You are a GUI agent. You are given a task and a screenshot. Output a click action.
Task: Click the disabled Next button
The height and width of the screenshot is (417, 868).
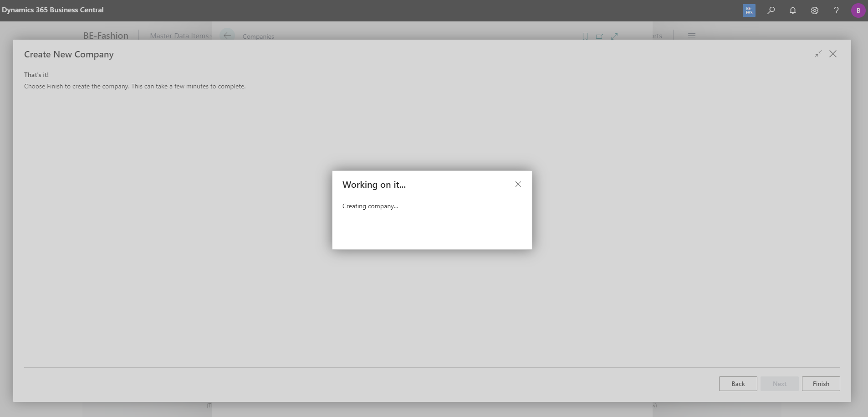779,384
